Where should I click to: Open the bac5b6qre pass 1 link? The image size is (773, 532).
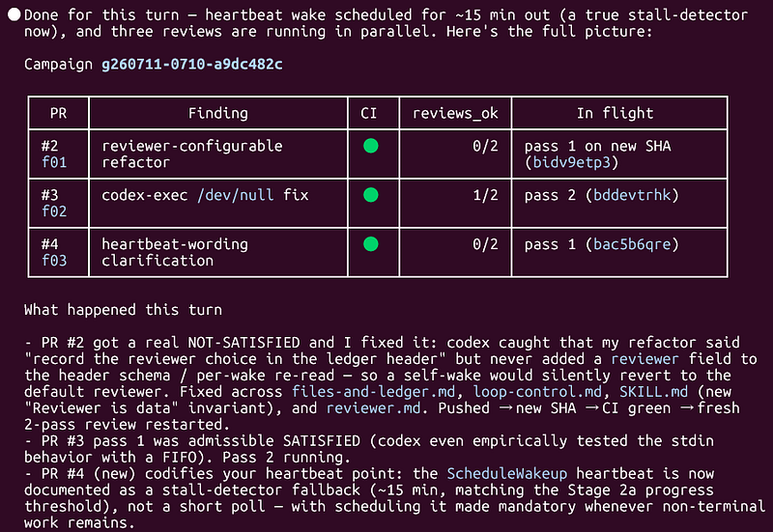click(632, 244)
